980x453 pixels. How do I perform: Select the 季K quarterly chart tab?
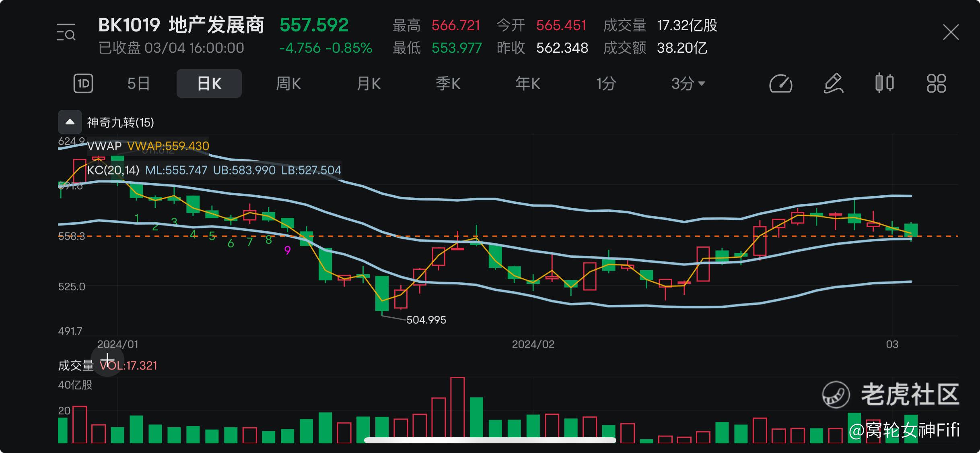448,84
